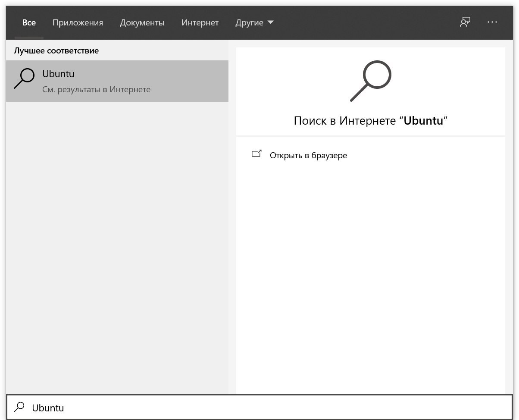Viewport: 519px width, 420px height.
Task: Click the open-in-browser arrow icon
Action: (256, 154)
